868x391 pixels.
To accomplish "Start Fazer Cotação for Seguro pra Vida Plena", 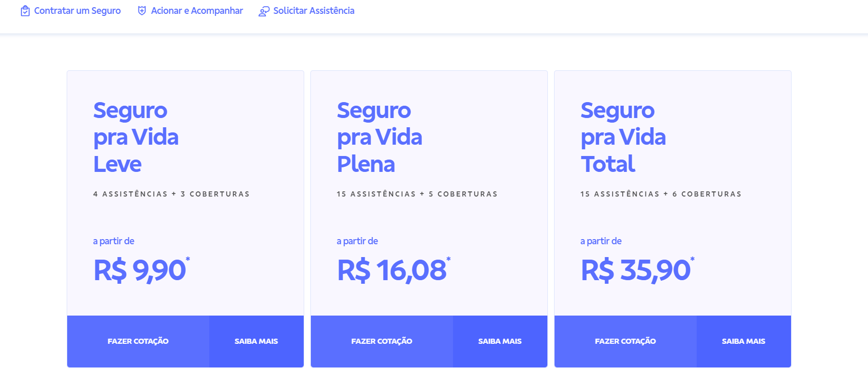I will (382, 341).
